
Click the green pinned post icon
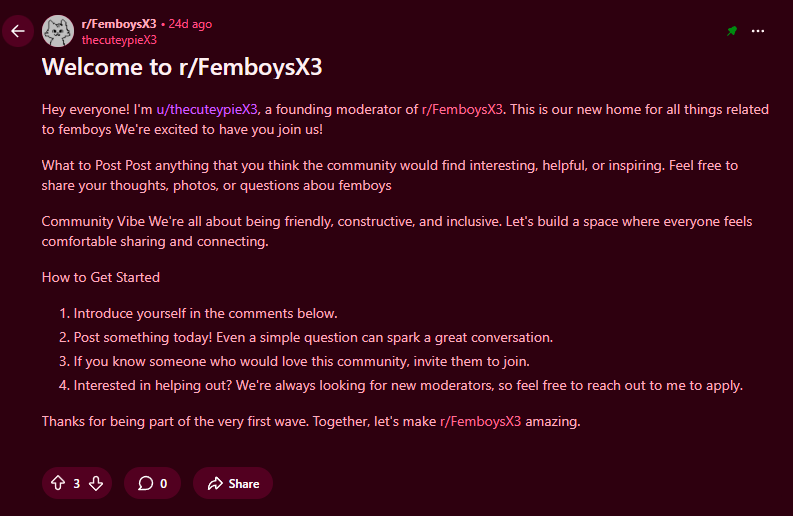point(732,31)
